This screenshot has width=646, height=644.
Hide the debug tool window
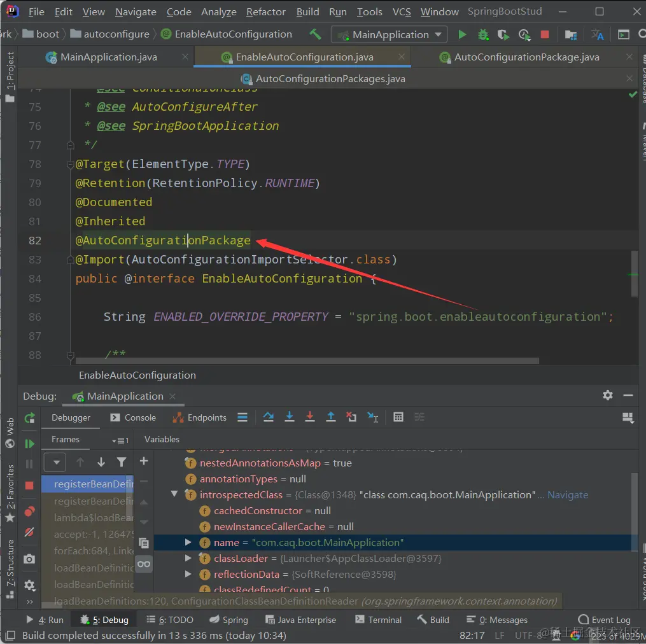point(628,396)
